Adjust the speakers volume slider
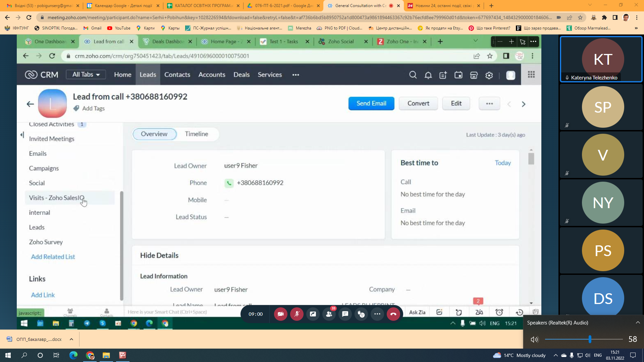The width and height of the screenshot is (644, 362). point(590,339)
